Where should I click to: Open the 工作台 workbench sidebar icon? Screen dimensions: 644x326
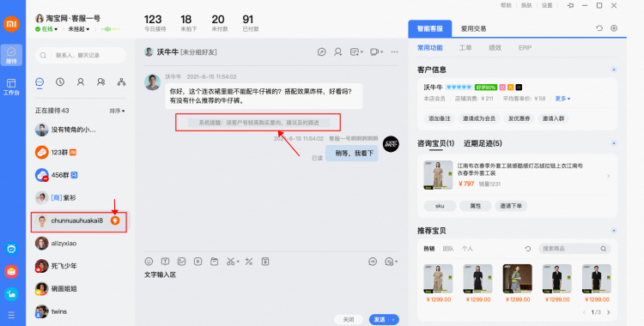11,87
